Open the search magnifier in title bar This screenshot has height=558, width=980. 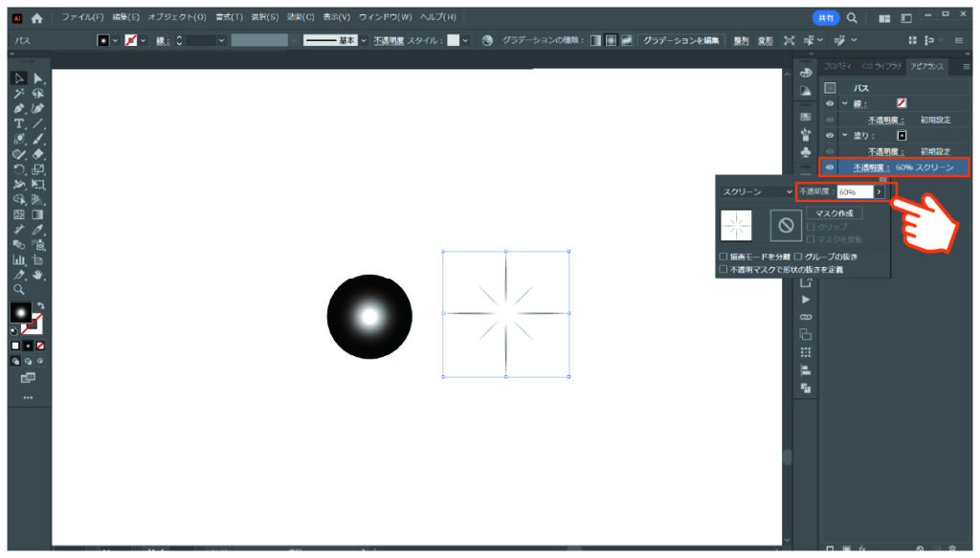coord(852,18)
